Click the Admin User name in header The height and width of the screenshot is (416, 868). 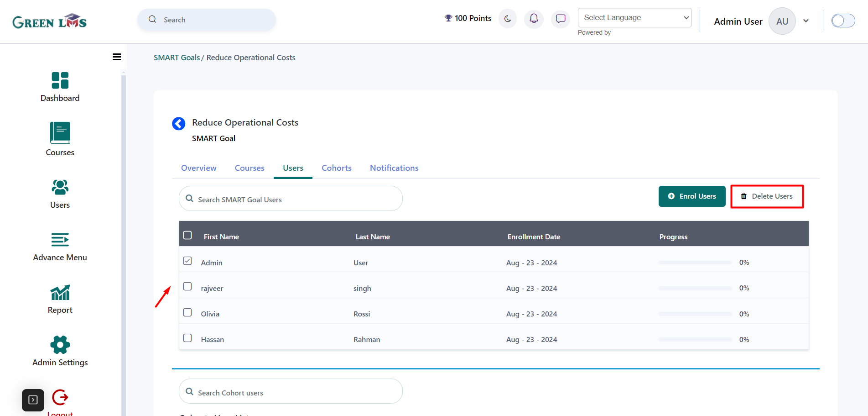tap(738, 21)
